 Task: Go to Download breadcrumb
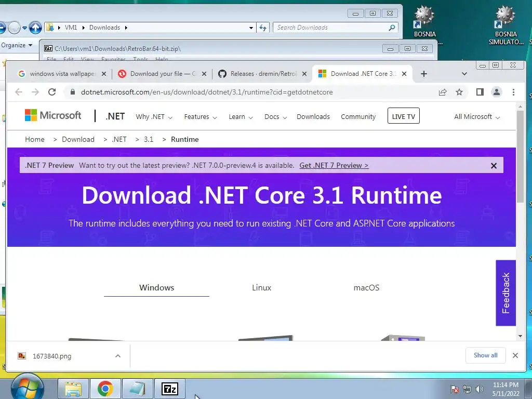[78, 139]
